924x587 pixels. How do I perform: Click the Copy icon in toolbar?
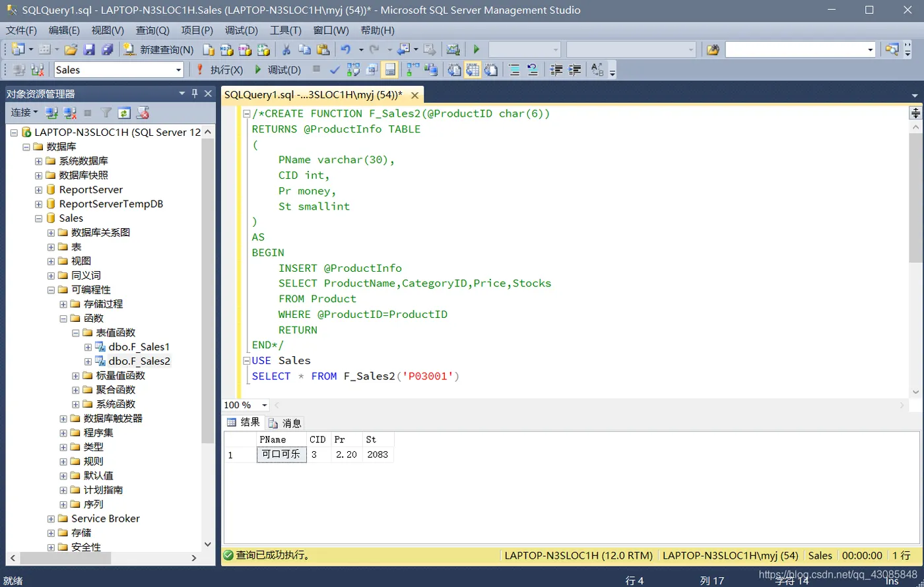click(x=304, y=49)
